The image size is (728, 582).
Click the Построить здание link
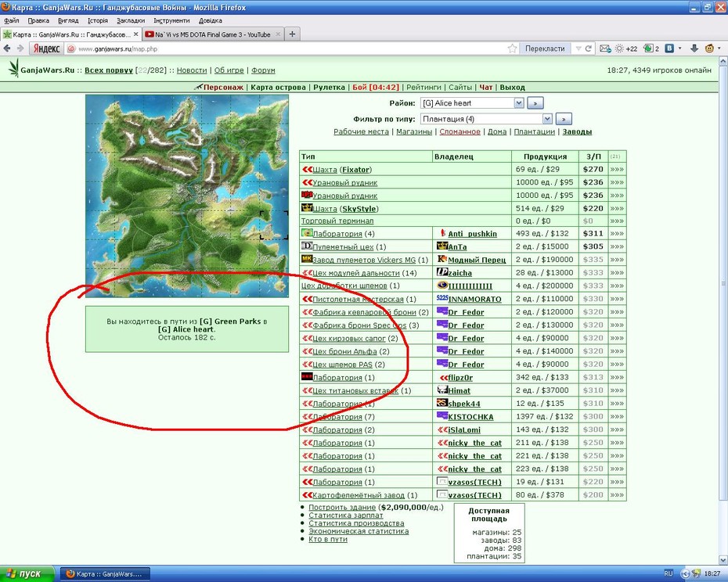[x=342, y=507]
